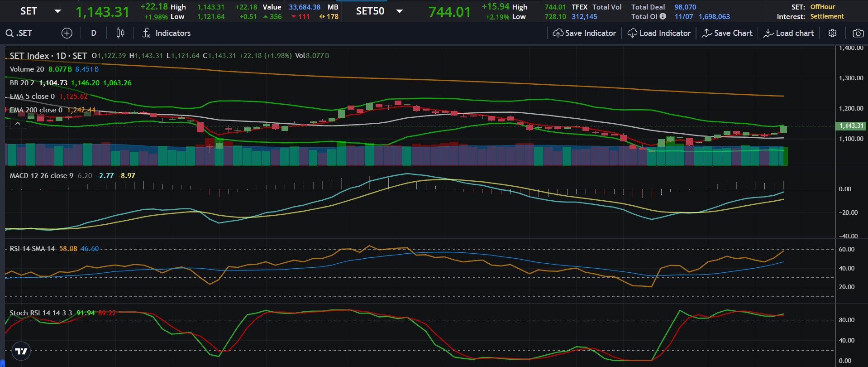Select the Stoch RSI 14 14 3 3 legend
Image resolution: width=868 pixels, height=367 pixels.
(x=41, y=313)
